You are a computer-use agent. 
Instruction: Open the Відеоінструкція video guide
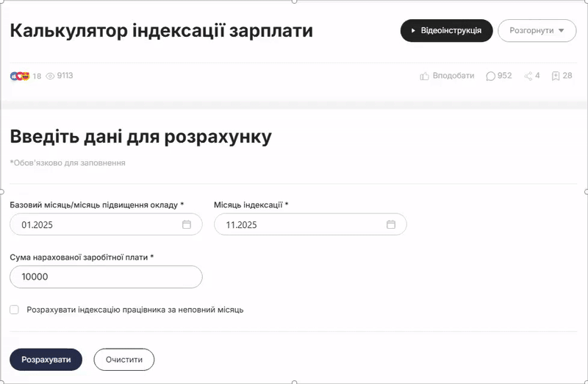click(446, 31)
